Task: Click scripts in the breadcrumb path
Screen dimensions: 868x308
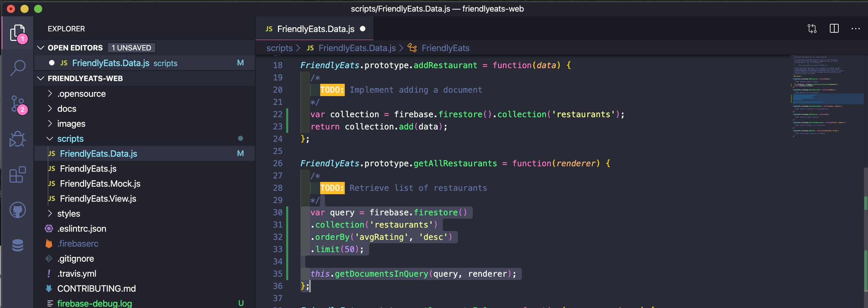Action: pyautogui.click(x=280, y=48)
